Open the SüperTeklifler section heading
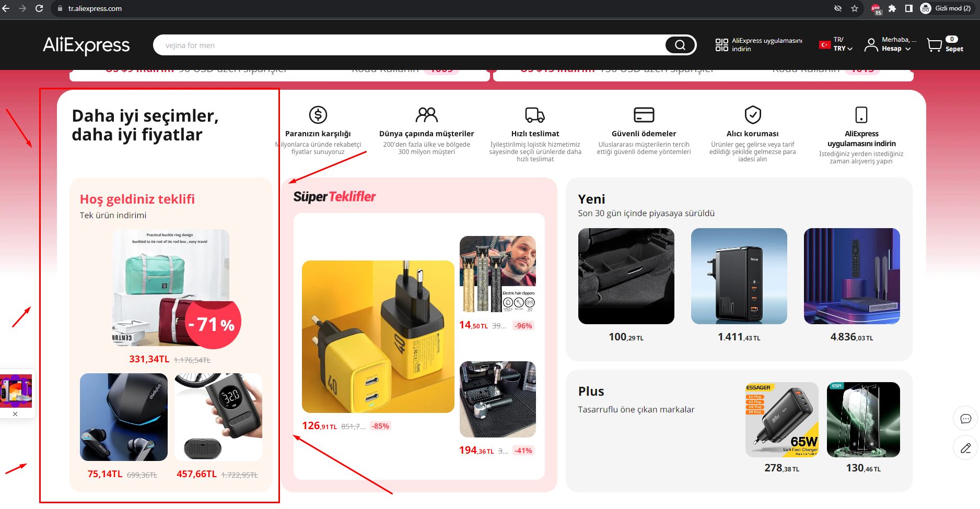Viewport: 980px width, 509px height. tap(334, 196)
